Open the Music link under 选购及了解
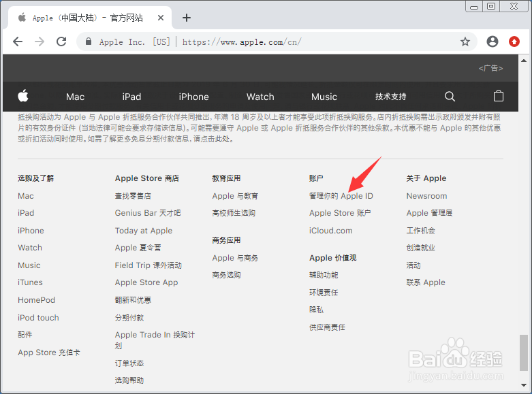 pos(29,265)
